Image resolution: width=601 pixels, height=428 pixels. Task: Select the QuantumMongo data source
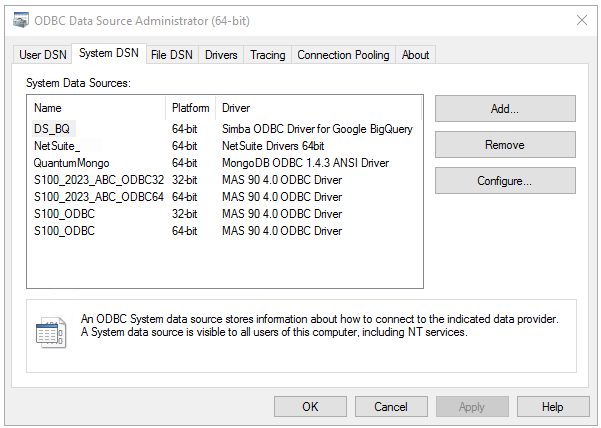(70, 163)
